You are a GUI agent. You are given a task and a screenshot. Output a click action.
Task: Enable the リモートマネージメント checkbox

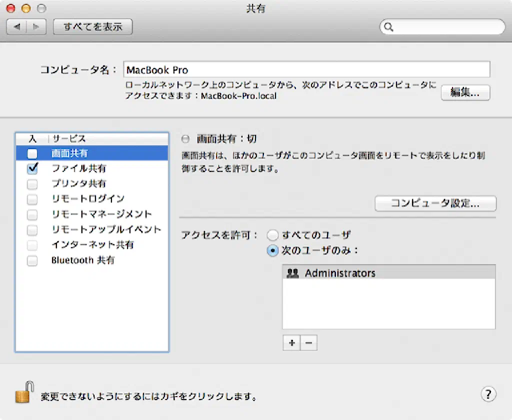(32, 214)
